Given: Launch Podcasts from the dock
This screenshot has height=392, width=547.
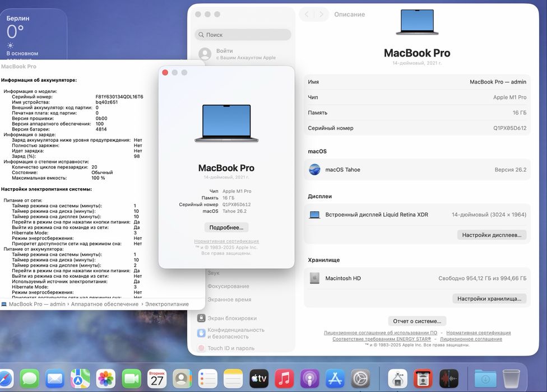Looking at the screenshot, I should click(x=310, y=379).
